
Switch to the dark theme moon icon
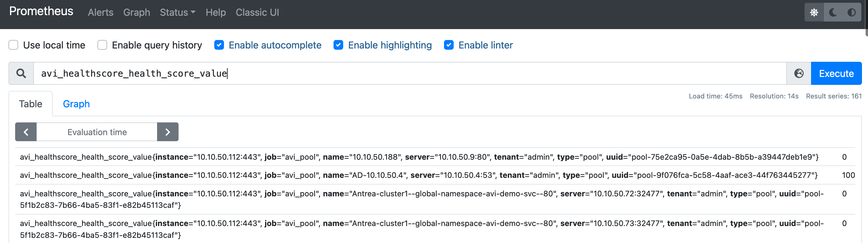833,12
